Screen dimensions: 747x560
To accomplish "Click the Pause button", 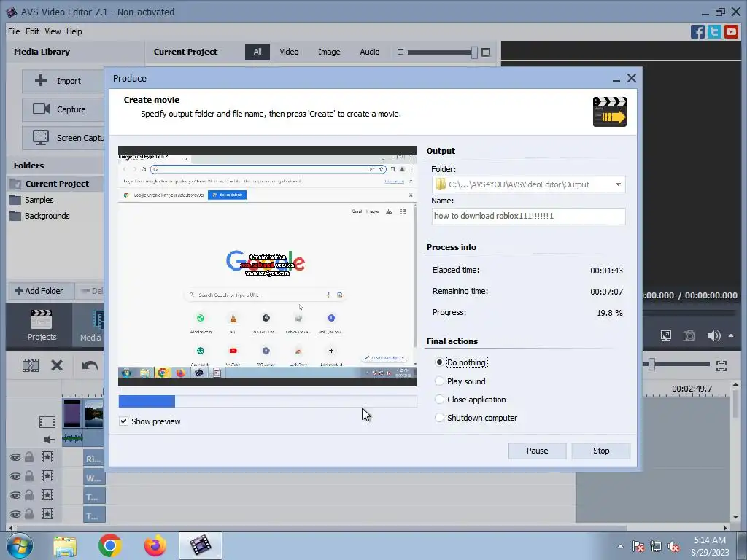I will 537,451.
